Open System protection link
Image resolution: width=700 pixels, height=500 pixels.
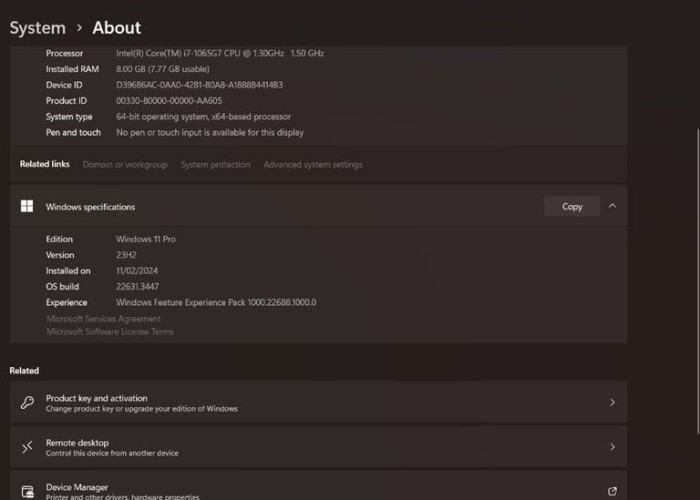coord(216,165)
